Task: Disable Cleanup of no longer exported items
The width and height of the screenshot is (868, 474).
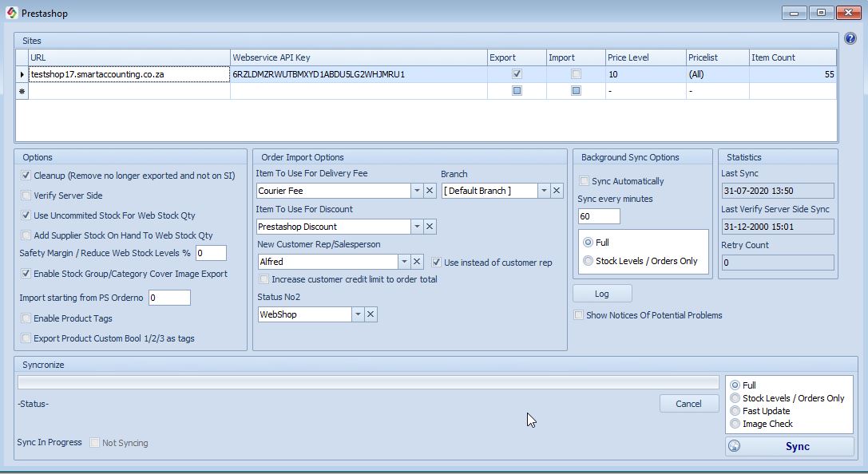Action: [26, 176]
